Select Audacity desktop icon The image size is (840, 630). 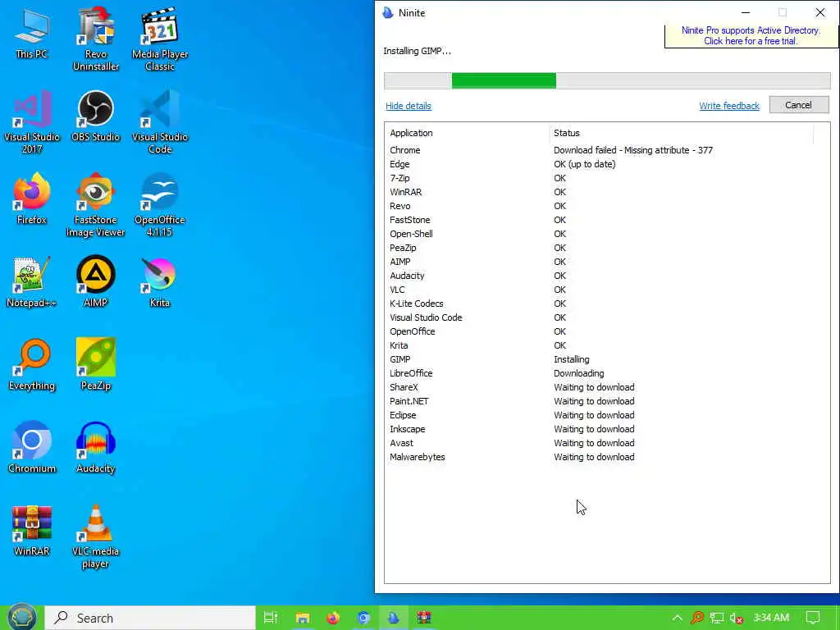pyautogui.click(x=95, y=447)
